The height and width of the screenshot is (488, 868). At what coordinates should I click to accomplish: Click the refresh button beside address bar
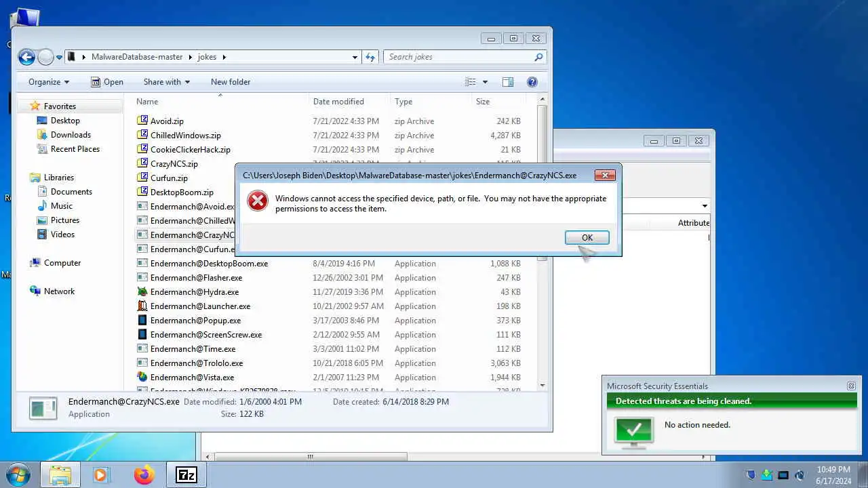click(370, 57)
